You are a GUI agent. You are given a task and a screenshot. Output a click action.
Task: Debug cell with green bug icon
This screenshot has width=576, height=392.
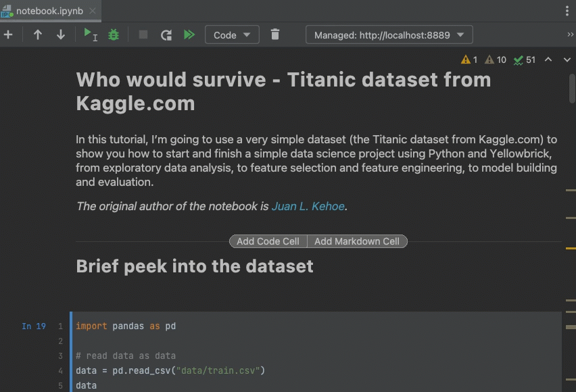point(114,35)
